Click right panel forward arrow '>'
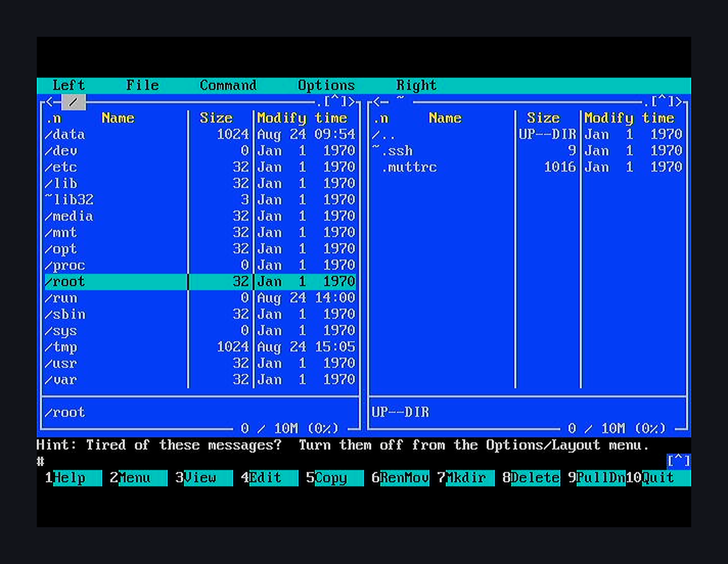Image resolution: width=728 pixels, height=564 pixels. point(679,101)
